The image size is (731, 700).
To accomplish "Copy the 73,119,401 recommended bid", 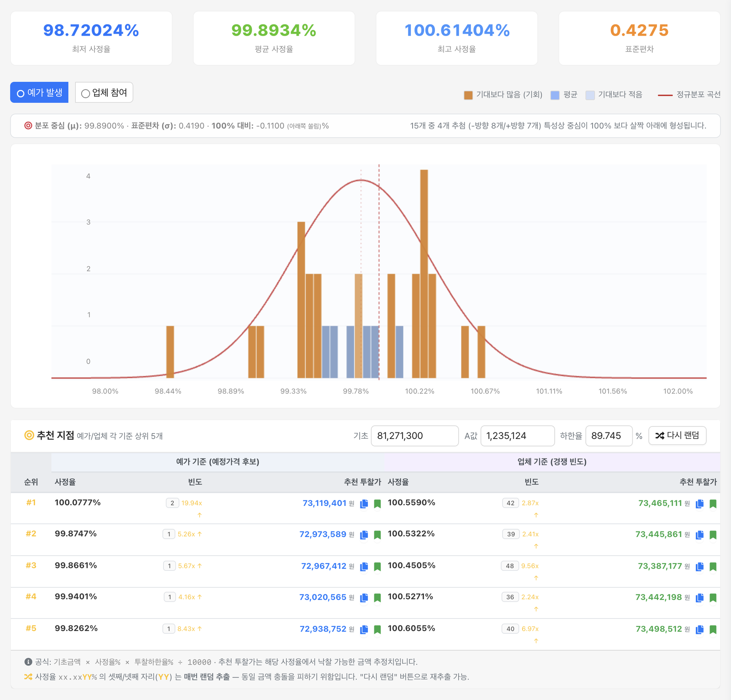I will 364,504.
